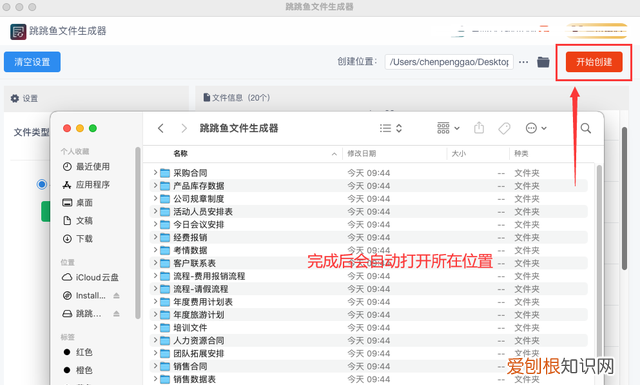Click the 开始创建 button

pyautogui.click(x=594, y=62)
